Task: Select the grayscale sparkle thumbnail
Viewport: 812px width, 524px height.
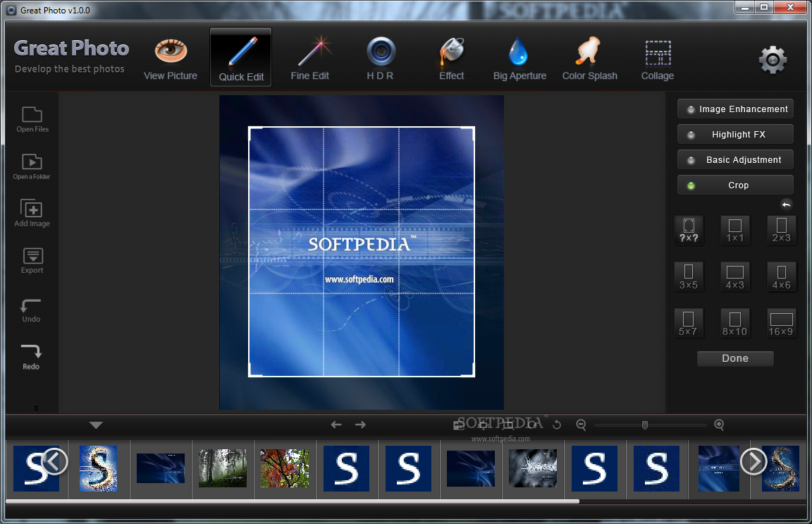Action: click(532, 468)
